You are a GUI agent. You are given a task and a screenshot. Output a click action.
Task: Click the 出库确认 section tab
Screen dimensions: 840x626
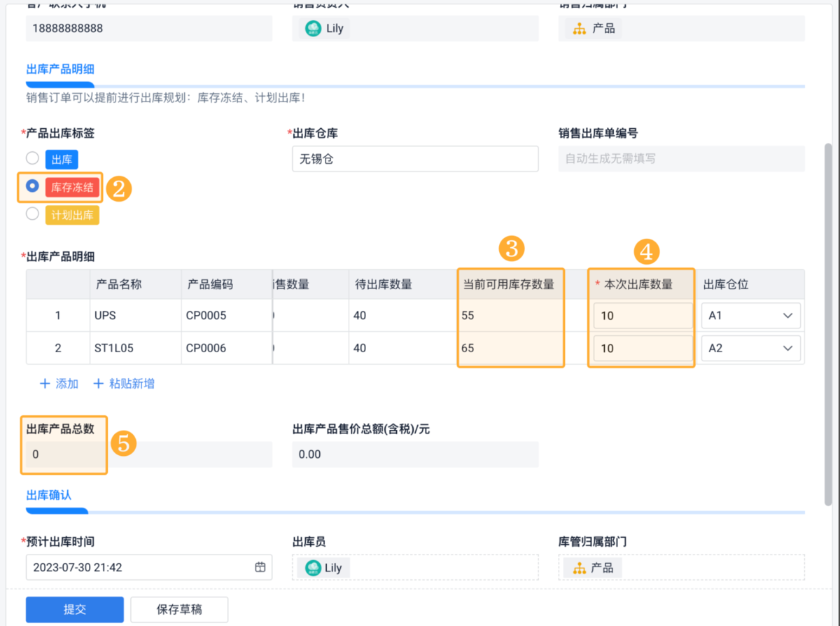[49, 495]
